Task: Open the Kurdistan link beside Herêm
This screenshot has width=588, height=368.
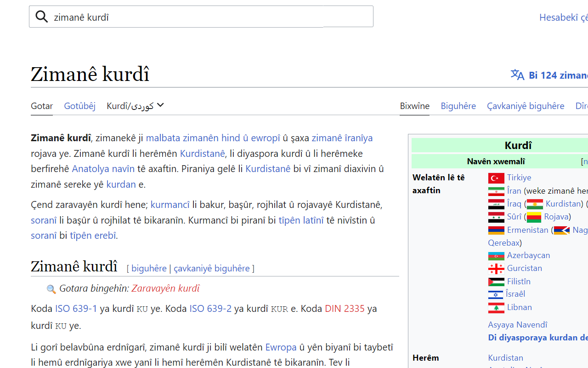Action: click(x=506, y=357)
